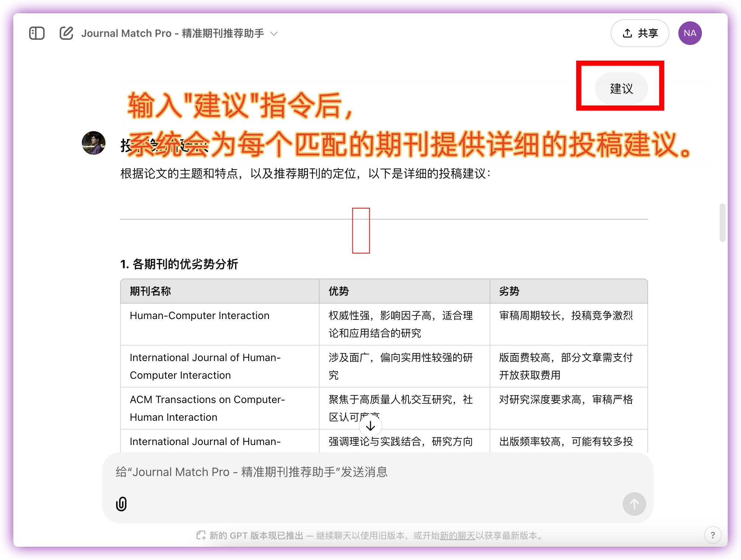The width and height of the screenshot is (741, 560).
Task: Select the Human-Computer Interaction table cell
Action: click(220, 324)
